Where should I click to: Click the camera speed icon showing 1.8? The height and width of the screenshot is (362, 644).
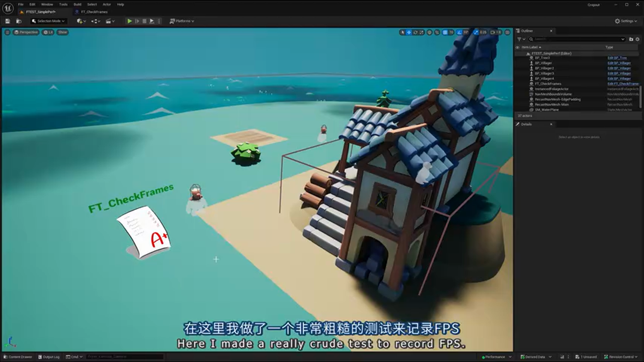point(493,32)
